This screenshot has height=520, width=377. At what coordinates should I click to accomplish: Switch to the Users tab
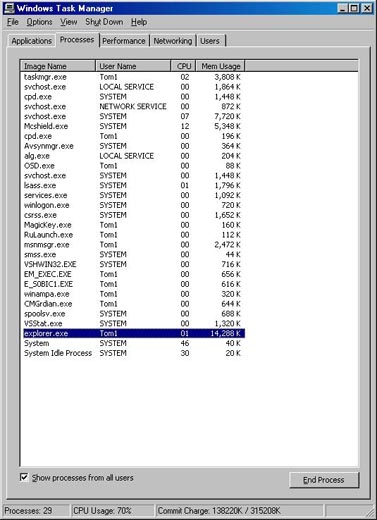[x=210, y=41]
